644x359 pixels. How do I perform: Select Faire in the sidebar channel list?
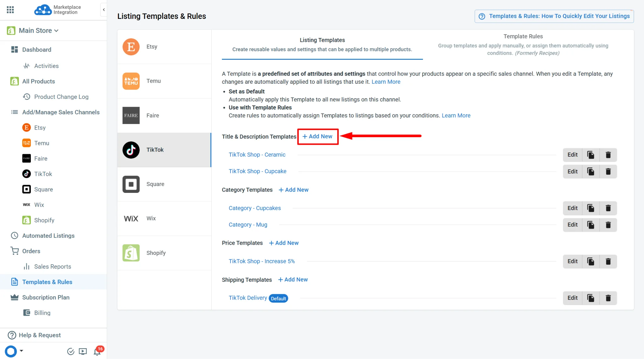[41, 159]
